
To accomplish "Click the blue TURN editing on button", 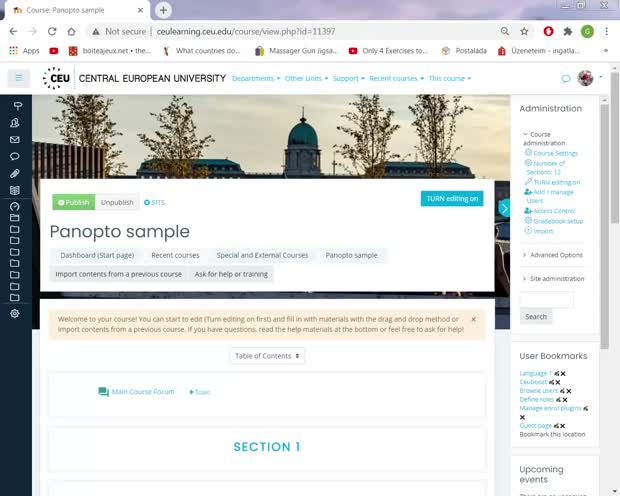I will tap(452, 199).
